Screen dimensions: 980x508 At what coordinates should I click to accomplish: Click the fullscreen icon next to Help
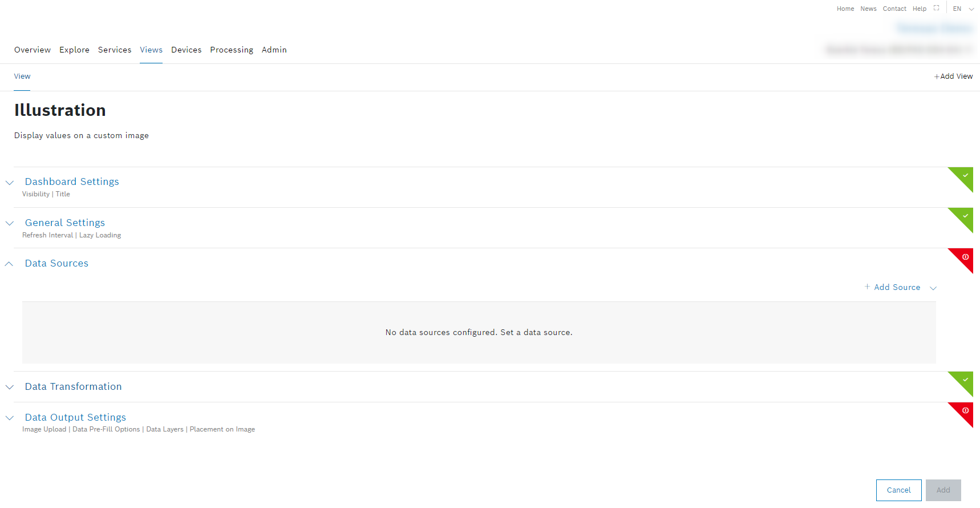click(936, 8)
